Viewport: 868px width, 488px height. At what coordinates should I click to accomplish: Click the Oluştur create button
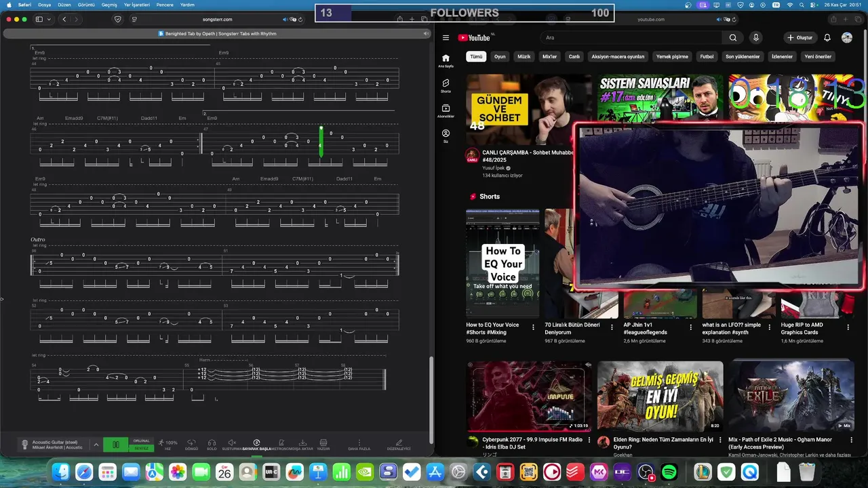(x=800, y=38)
